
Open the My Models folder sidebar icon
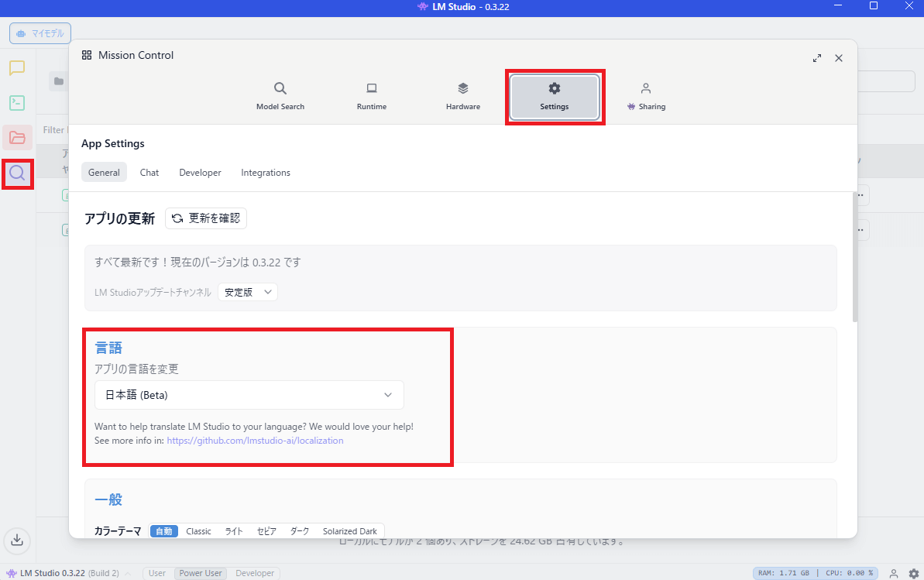[17, 138]
